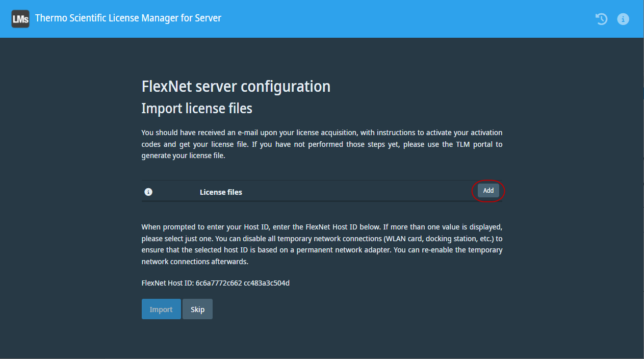Add a license file
The image size is (644, 359).
tap(488, 191)
